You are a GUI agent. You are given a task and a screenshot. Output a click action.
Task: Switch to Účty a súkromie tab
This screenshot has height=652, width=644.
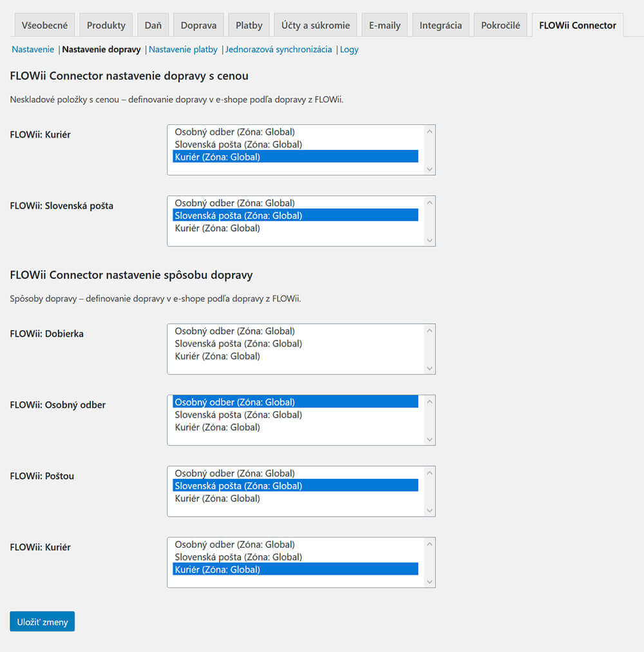pos(316,25)
